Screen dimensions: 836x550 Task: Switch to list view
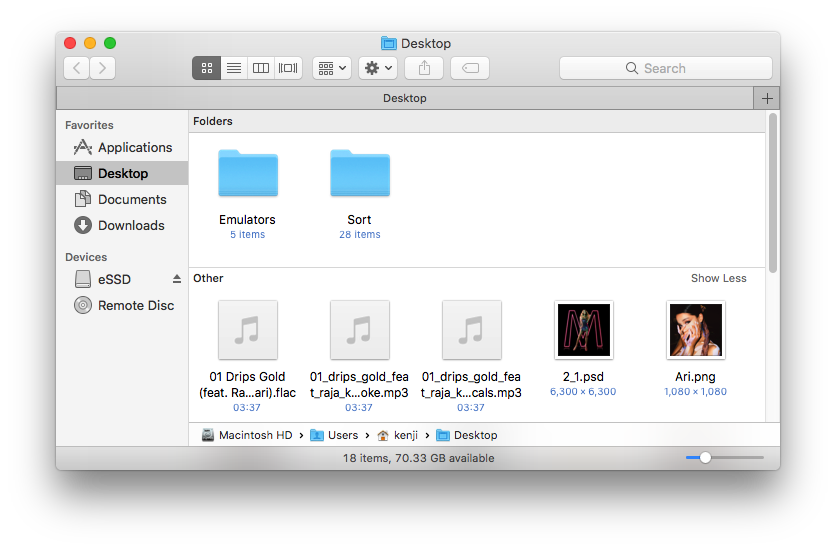(x=234, y=68)
